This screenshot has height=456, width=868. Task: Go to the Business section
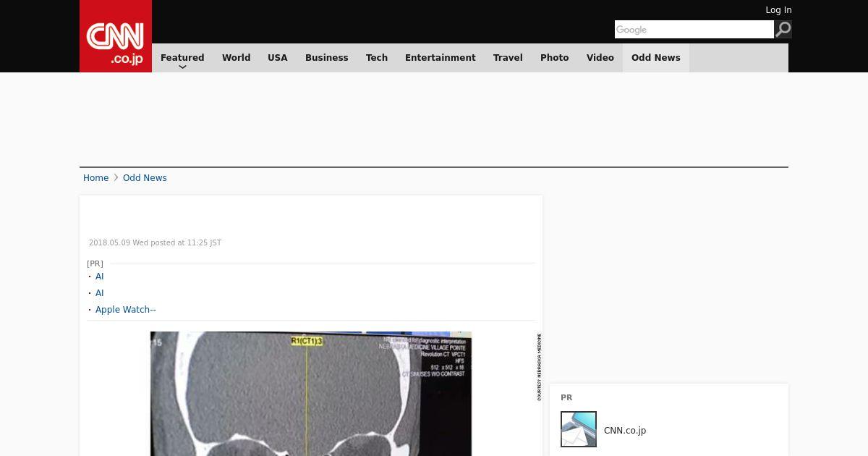327,58
